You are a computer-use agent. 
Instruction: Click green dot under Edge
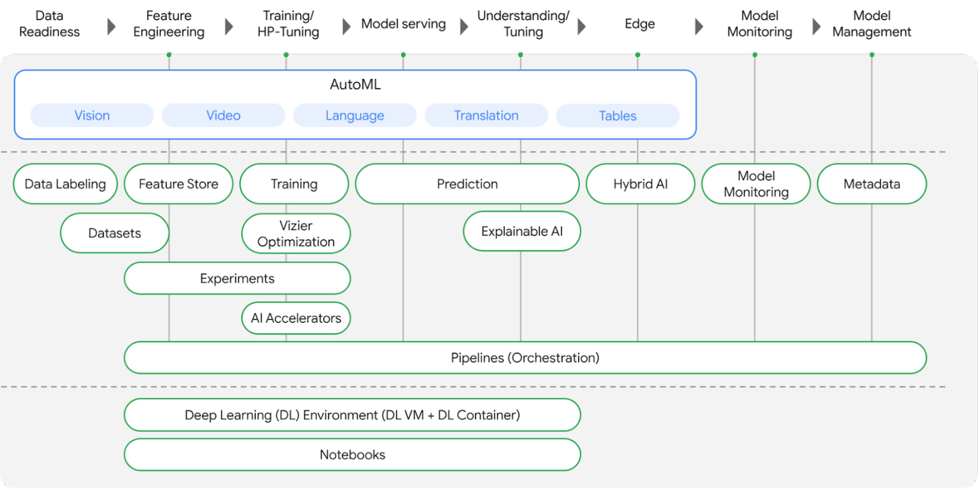click(638, 55)
